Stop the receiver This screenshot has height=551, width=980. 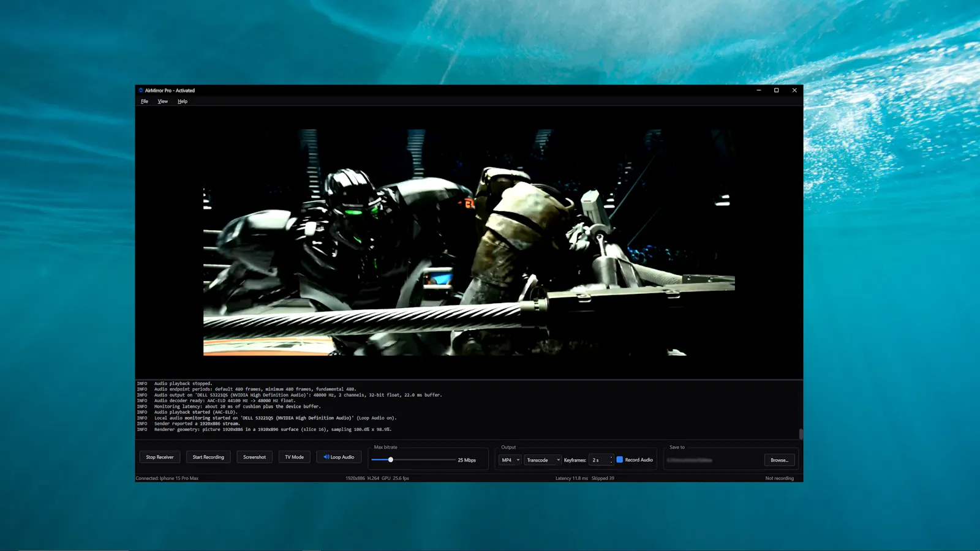160,457
